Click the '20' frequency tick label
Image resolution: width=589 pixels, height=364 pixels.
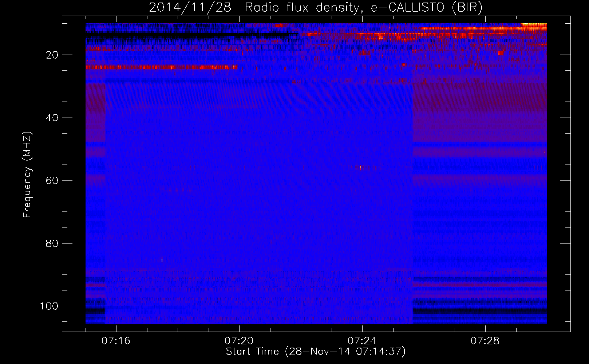click(x=52, y=55)
